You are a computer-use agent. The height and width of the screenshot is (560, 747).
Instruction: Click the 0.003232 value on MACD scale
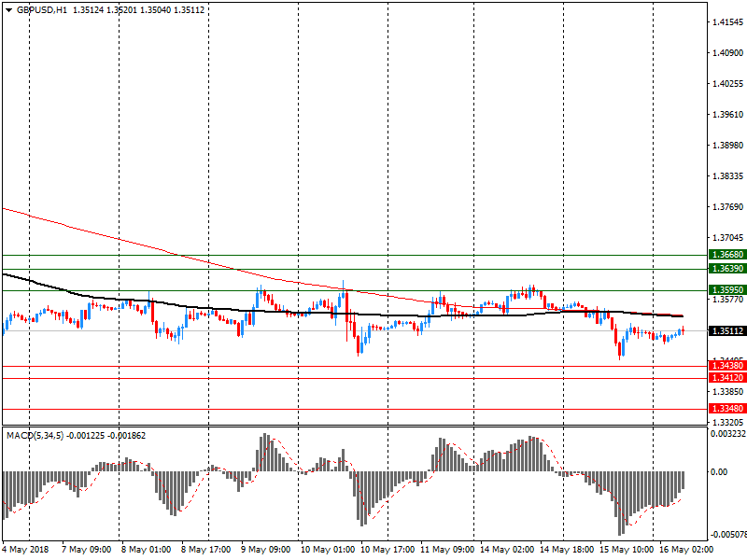pos(727,434)
